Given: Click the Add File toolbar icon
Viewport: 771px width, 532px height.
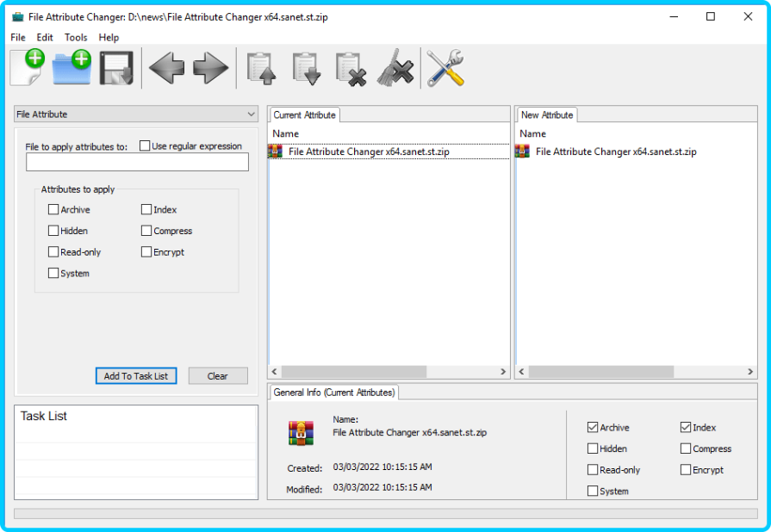Looking at the screenshot, I should pyautogui.click(x=26, y=67).
